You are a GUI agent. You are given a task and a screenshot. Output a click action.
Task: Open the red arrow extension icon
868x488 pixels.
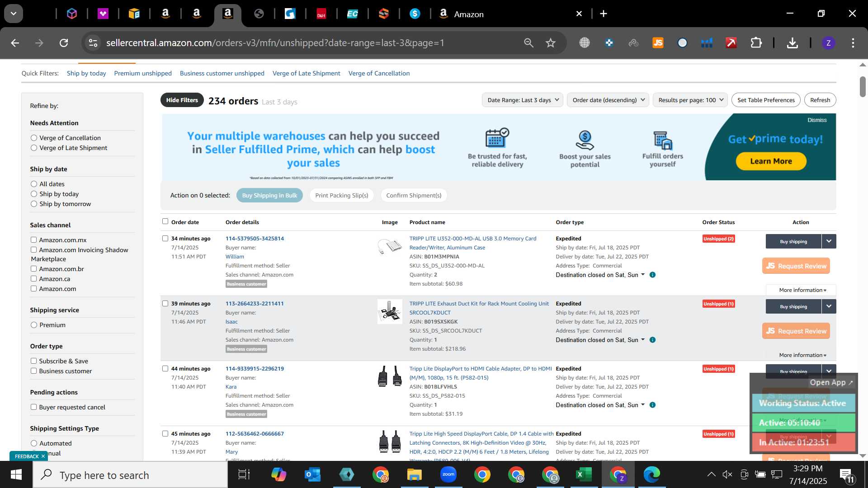pyautogui.click(x=731, y=43)
